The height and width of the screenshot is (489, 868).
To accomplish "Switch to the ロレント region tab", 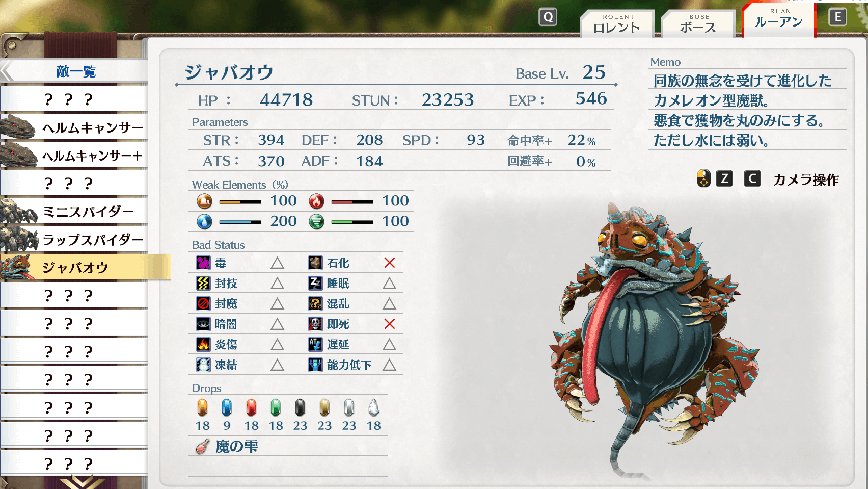I will (x=617, y=24).
